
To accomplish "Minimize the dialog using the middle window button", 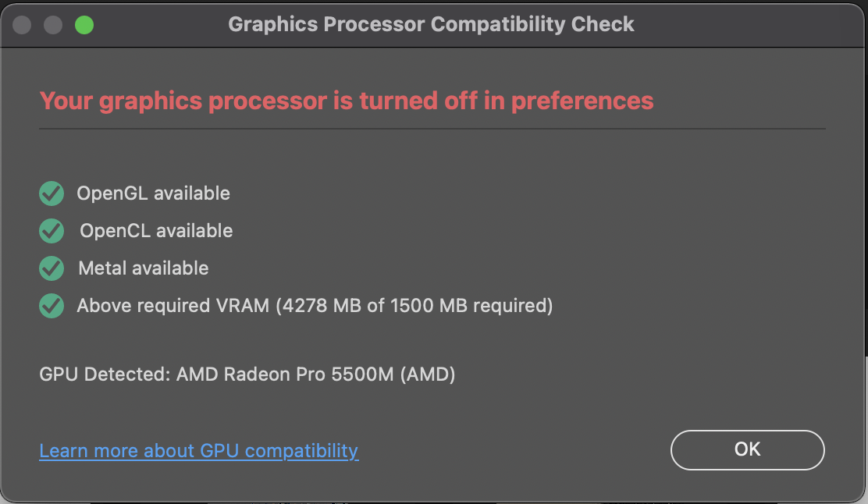I will (x=53, y=25).
